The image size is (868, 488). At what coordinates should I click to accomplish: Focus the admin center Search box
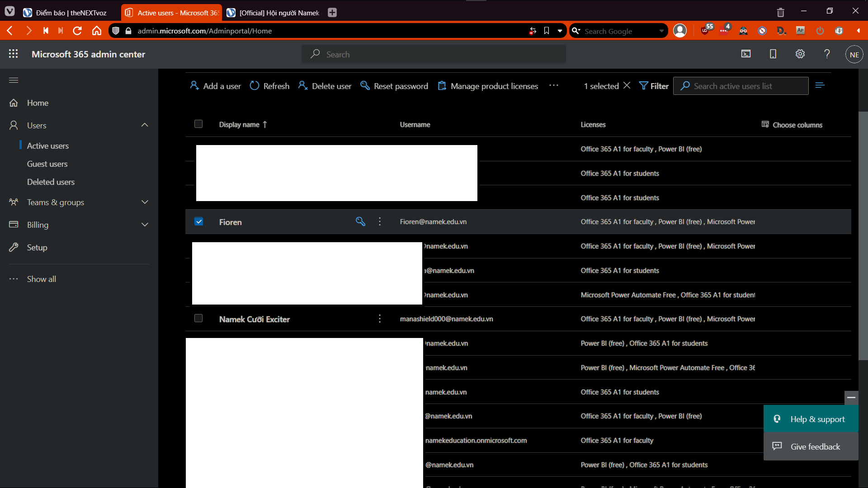(434, 54)
